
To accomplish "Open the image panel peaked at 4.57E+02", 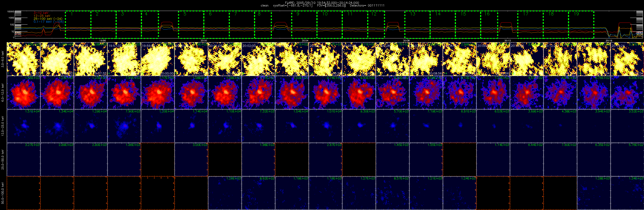I will click(527, 92).
